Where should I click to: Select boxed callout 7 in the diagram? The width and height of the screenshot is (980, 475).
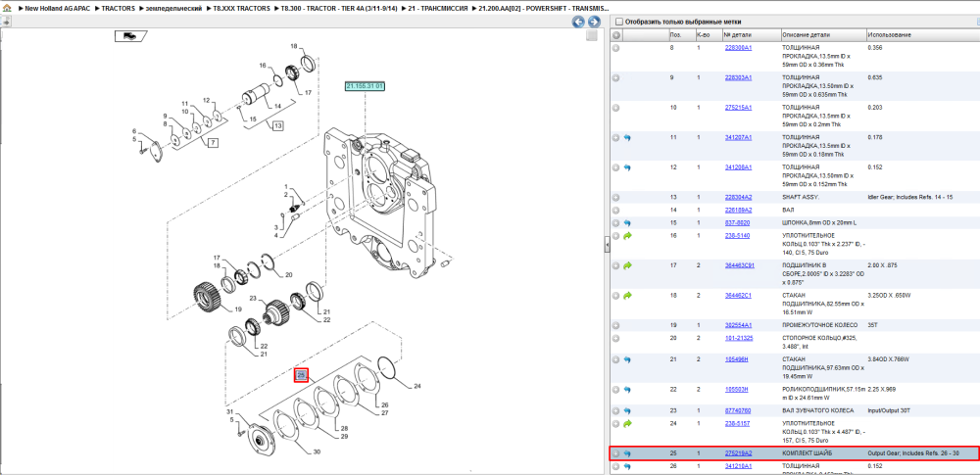click(x=213, y=143)
